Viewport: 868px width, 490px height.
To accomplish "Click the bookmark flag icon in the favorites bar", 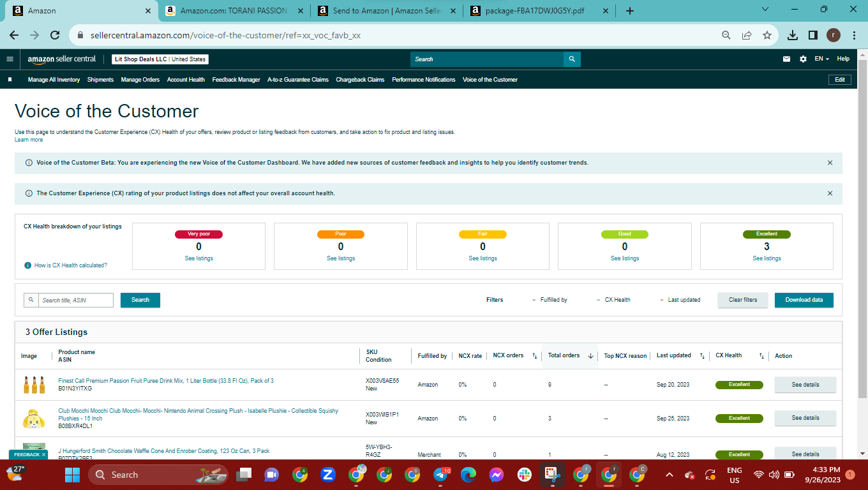I will coord(10,80).
